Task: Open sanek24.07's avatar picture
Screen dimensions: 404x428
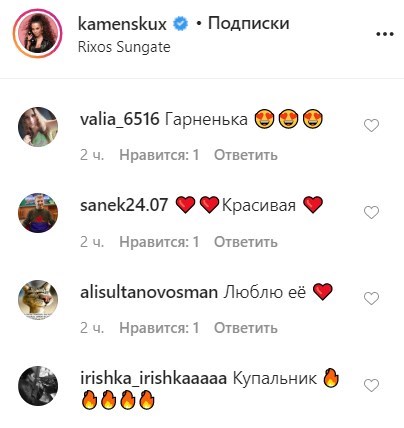Action: tap(38, 213)
